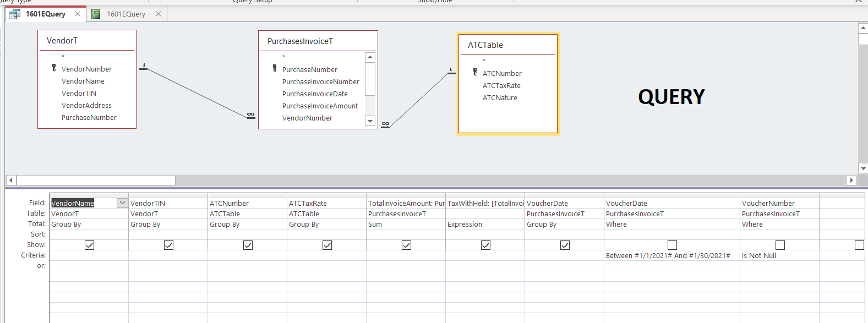This screenshot has height=323, width=868.
Task: Click the ATCNumber Field cell in grid
Action: coord(247,203)
